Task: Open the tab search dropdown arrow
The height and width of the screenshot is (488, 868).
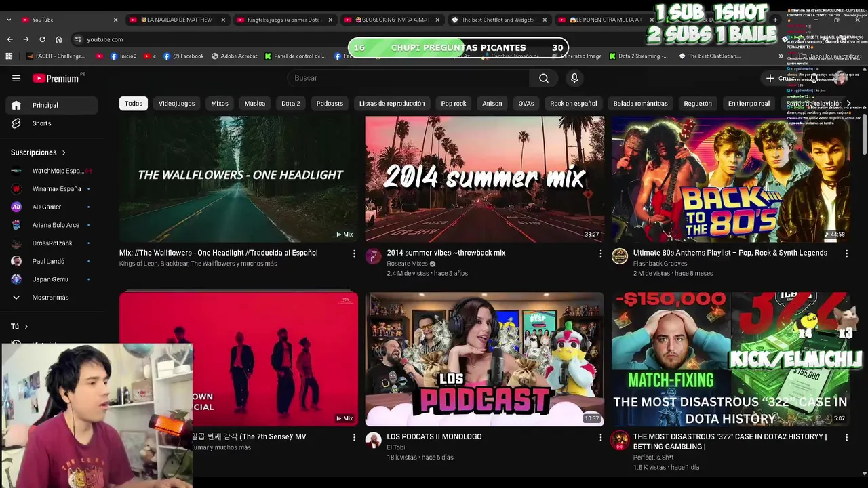Action: [x=9, y=20]
